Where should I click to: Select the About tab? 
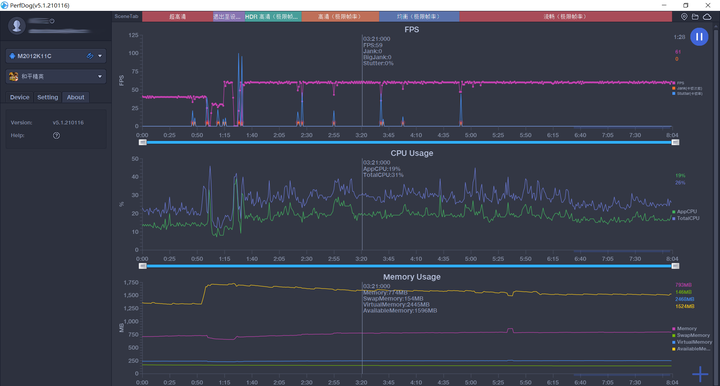click(75, 97)
